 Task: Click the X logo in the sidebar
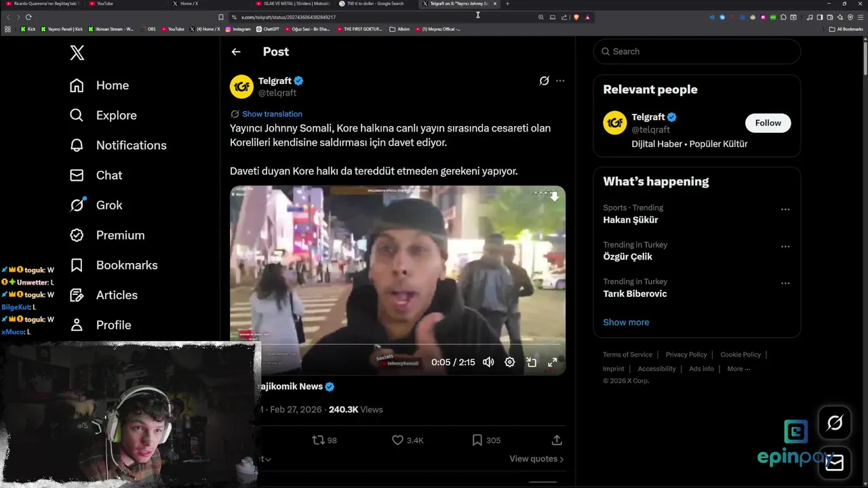click(77, 52)
